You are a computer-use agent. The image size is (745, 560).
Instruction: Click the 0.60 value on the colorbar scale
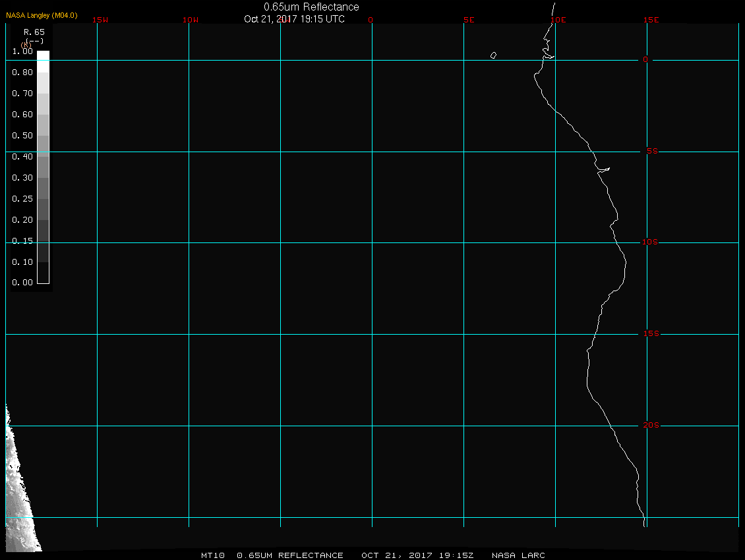click(22, 115)
